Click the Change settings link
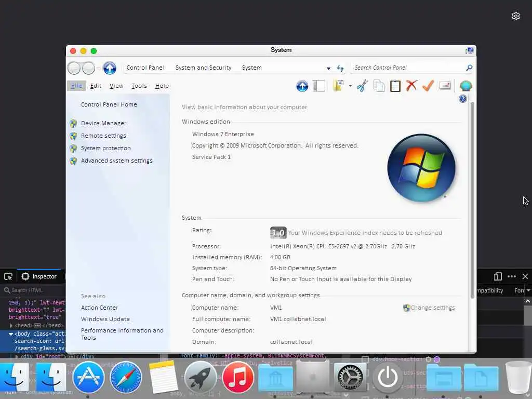 [x=433, y=308]
